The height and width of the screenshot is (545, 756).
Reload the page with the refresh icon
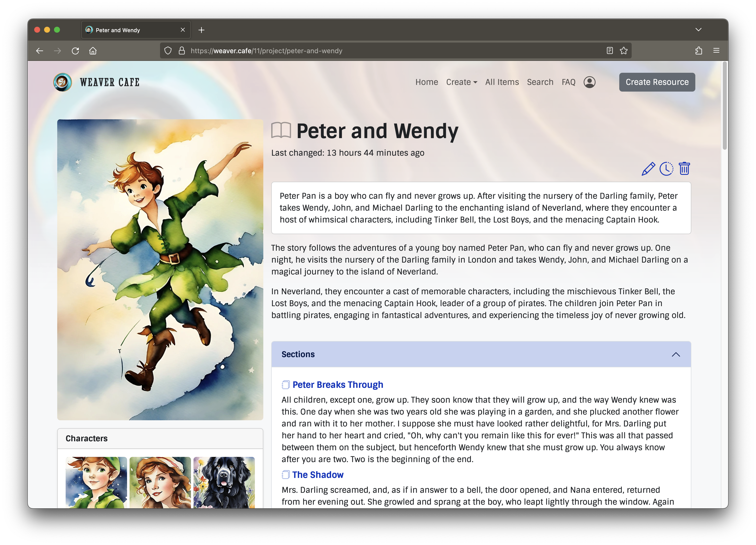[75, 51]
